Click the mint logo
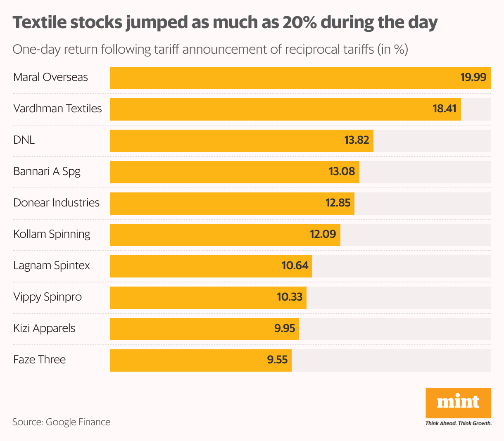 coord(458,403)
